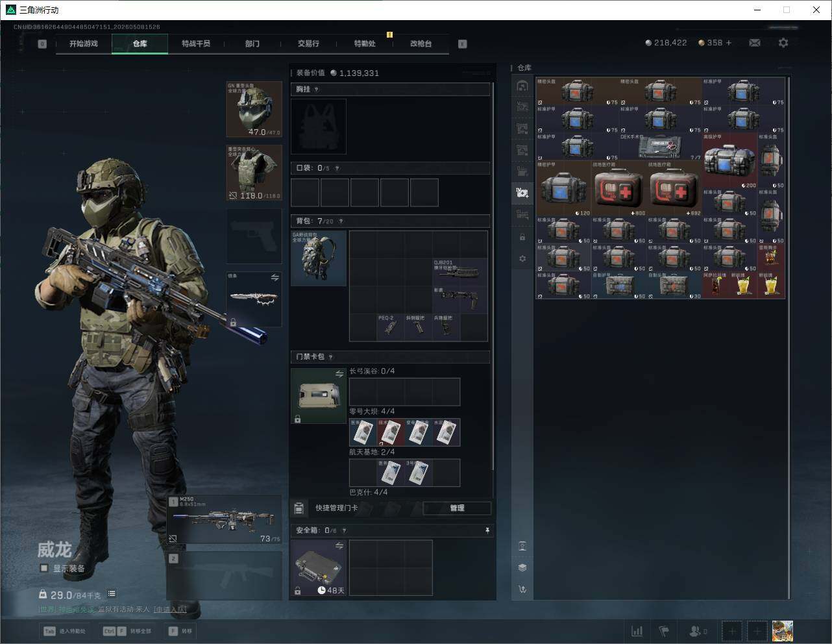Screen dimensions: 832x644
Task: Click the empty chest rig slot
Action: pyautogui.click(x=319, y=127)
